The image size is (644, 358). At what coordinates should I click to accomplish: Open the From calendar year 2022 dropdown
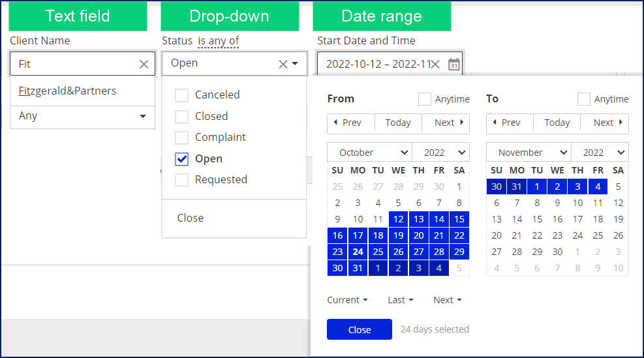click(440, 153)
